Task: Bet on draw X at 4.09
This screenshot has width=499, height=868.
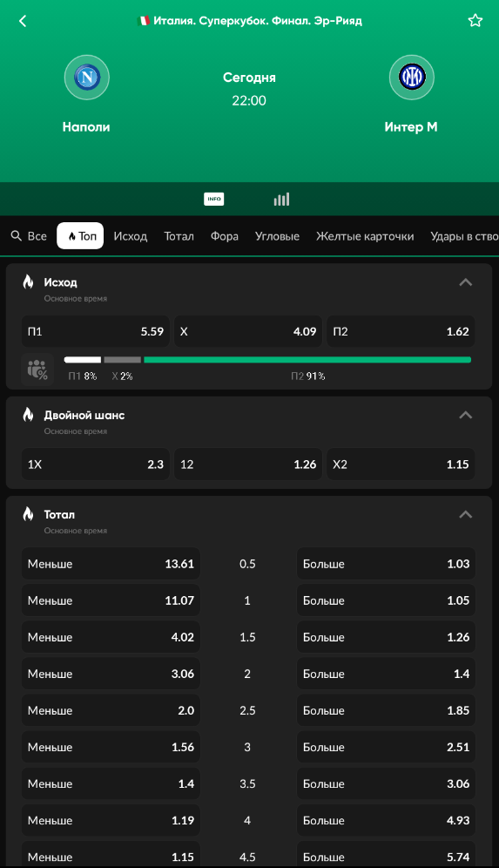Action: click(248, 331)
